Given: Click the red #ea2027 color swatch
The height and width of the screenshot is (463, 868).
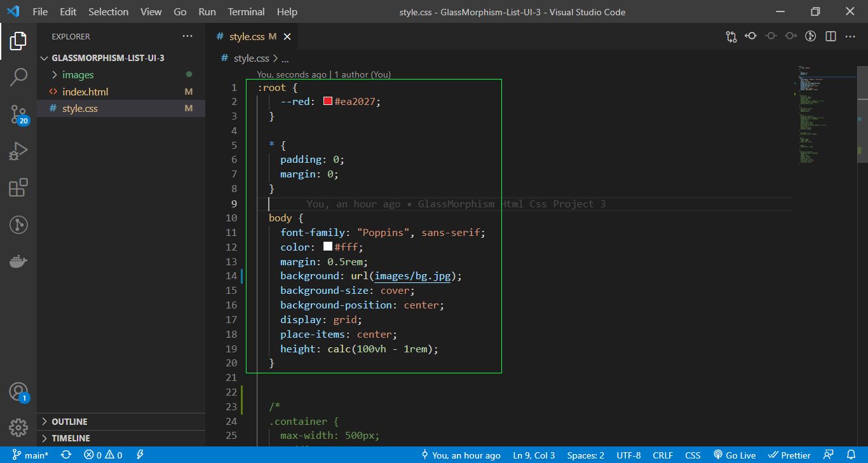Looking at the screenshot, I should 328,101.
